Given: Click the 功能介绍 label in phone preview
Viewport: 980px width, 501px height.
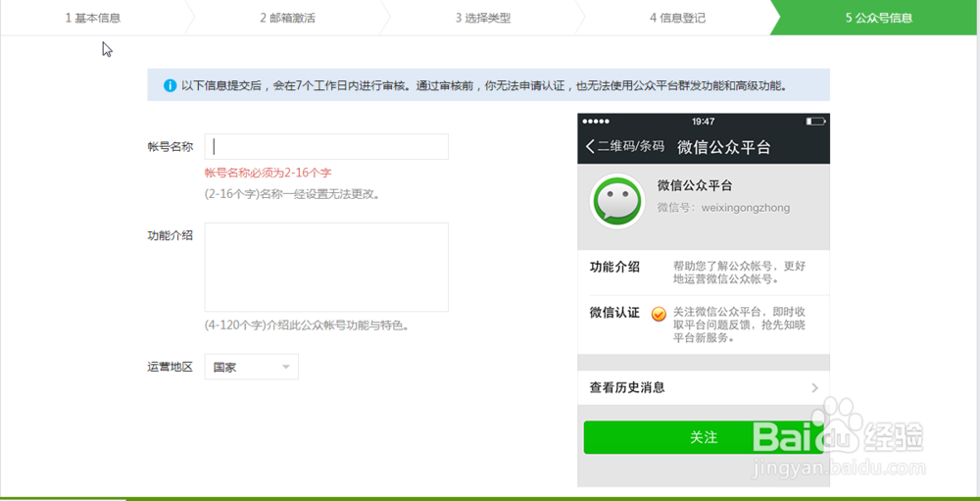Looking at the screenshot, I should tap(614, 267).
